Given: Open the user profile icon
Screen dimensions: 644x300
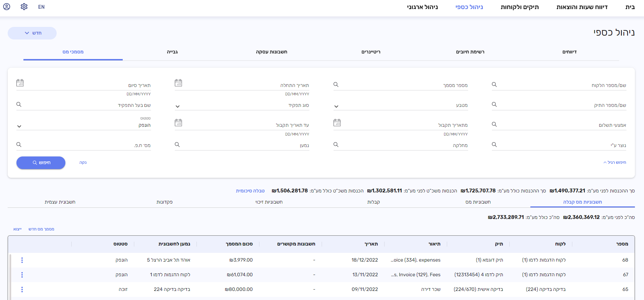Looking at the screenshot, I should pyautogui.click(x=7, y=7).
